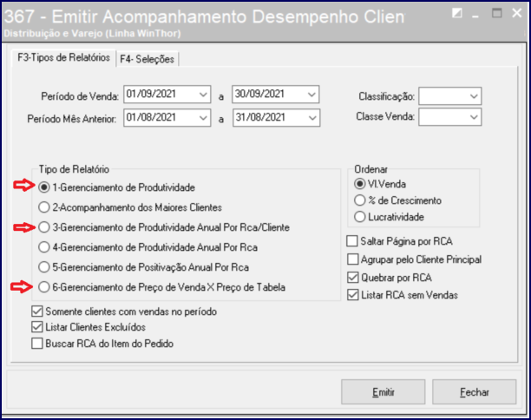Switch to F3-Tipos de Relatórios tab

click(63, 57)
